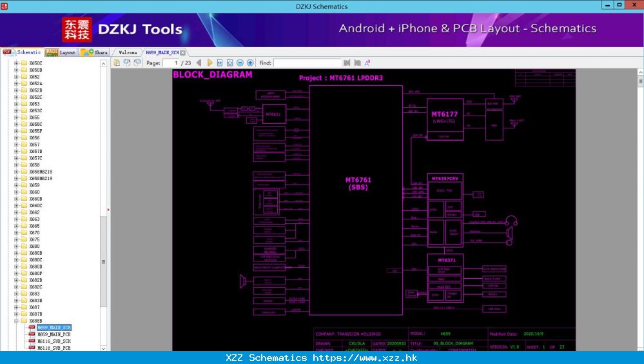Click the H6116_SUB_SCH PDF icon

(32, 341)
